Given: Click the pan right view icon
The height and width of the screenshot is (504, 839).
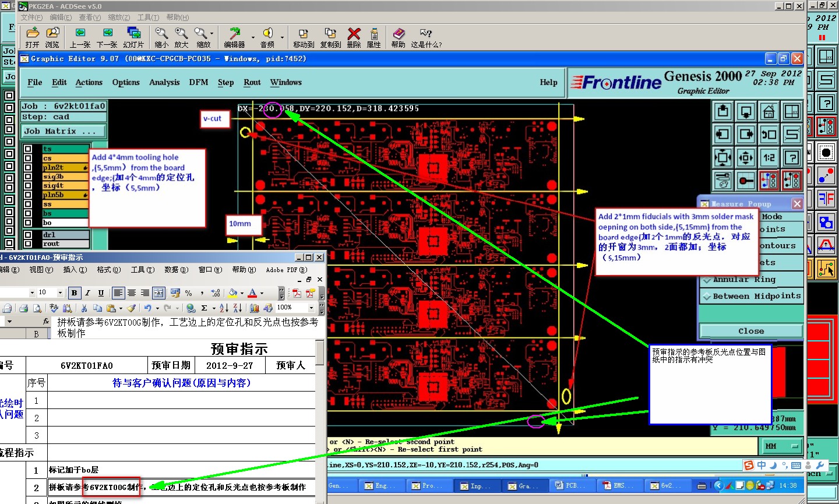Looking at the screenshot, I should pos(746,135).
